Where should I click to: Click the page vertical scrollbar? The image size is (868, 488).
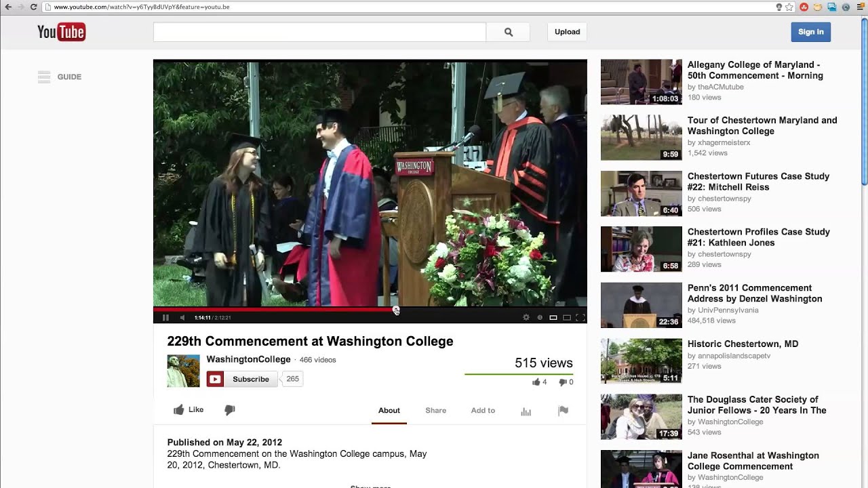pyautogui.click(x=864, y=102)
